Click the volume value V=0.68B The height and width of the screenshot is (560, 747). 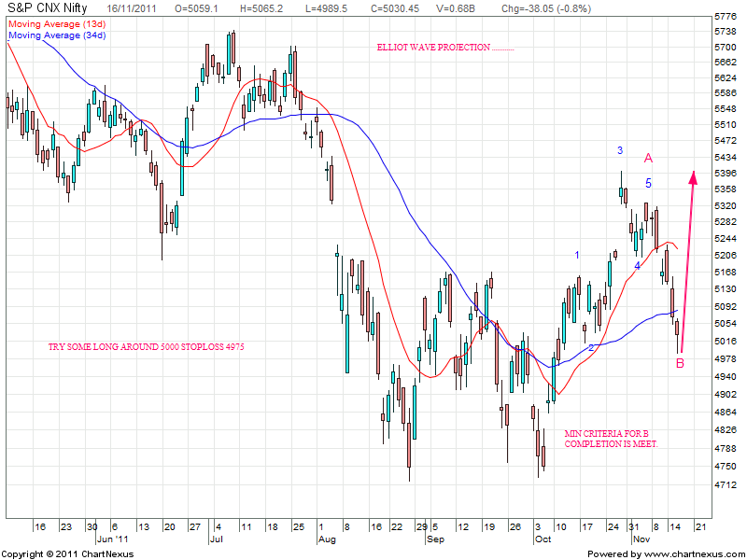click(456, 8)
